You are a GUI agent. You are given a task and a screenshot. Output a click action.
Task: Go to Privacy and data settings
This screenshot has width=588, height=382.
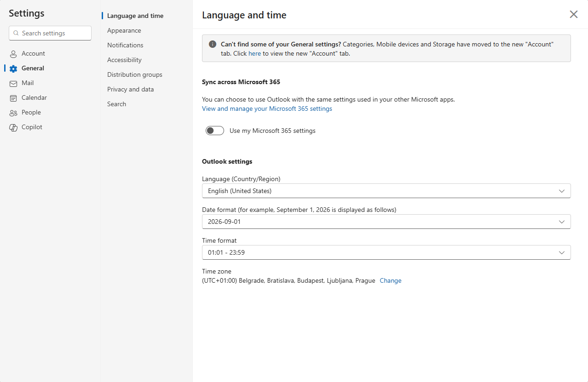[x=131, y=89]
